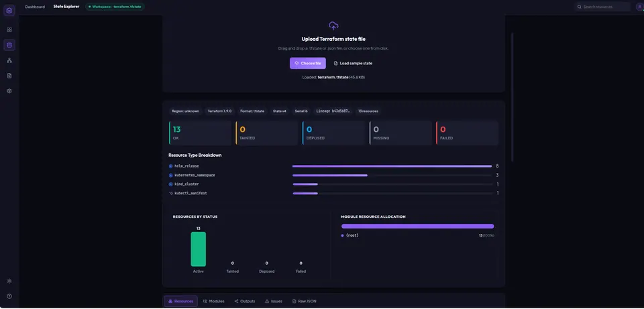Toggle the light/dark theme sun icon
The image size is (644, 309).
pos(9,281)
